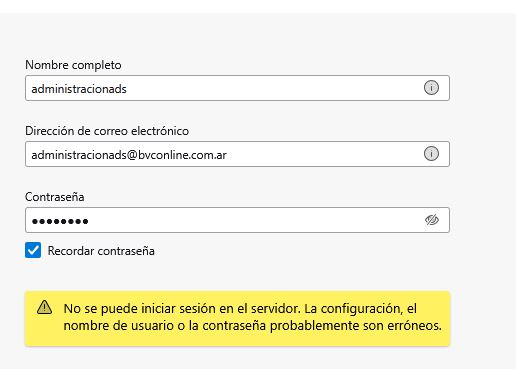This screenshot has height=369, width=516.
Task: Click the yellow login error message banner
Action: 237,319
